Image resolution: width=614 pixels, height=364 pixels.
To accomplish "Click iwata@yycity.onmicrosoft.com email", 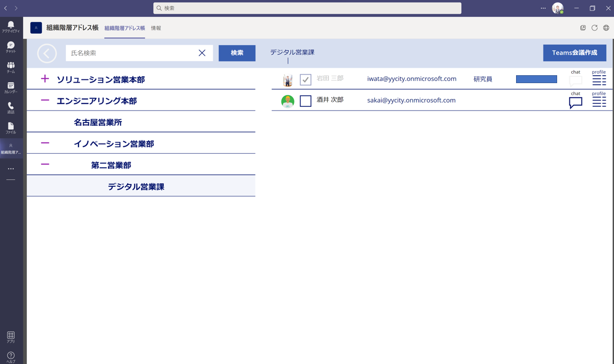I will tap(412, 78).
